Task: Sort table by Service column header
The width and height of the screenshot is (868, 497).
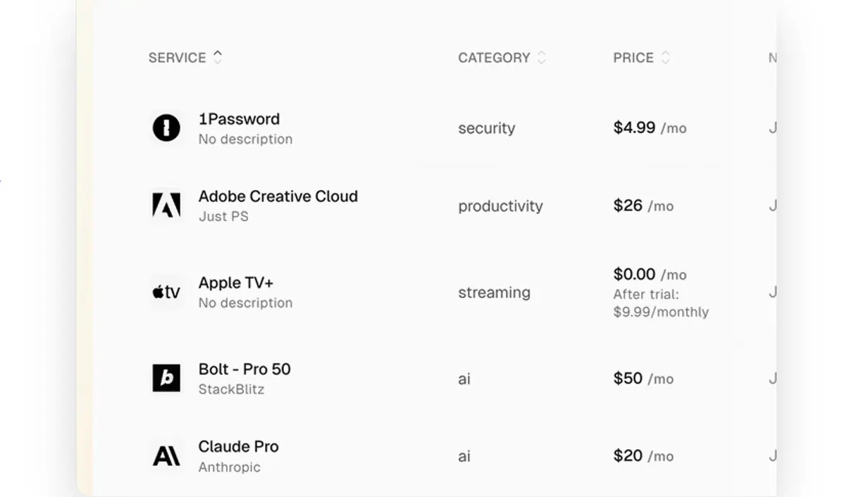Action: [x=178, y=58]
